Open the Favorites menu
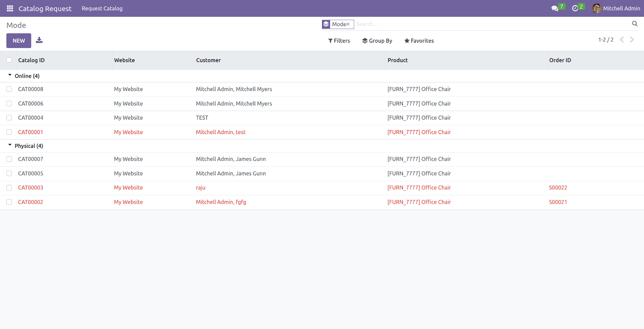The height and width of the screenshot is (329, 644). (x=419, y=41)
